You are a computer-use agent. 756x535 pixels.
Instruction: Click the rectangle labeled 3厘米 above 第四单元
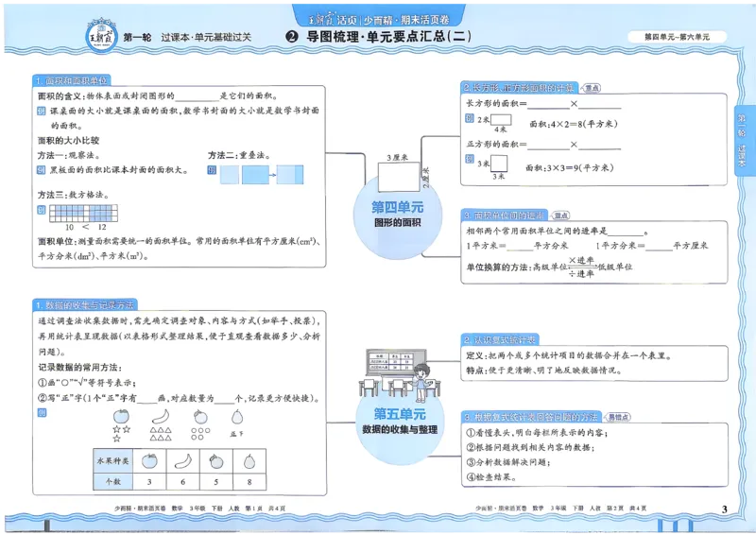398,177
